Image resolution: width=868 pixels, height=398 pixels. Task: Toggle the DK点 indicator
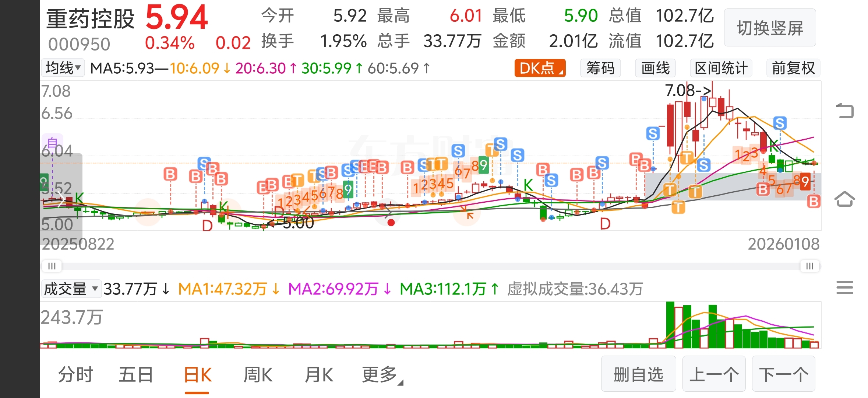point(540,68)
